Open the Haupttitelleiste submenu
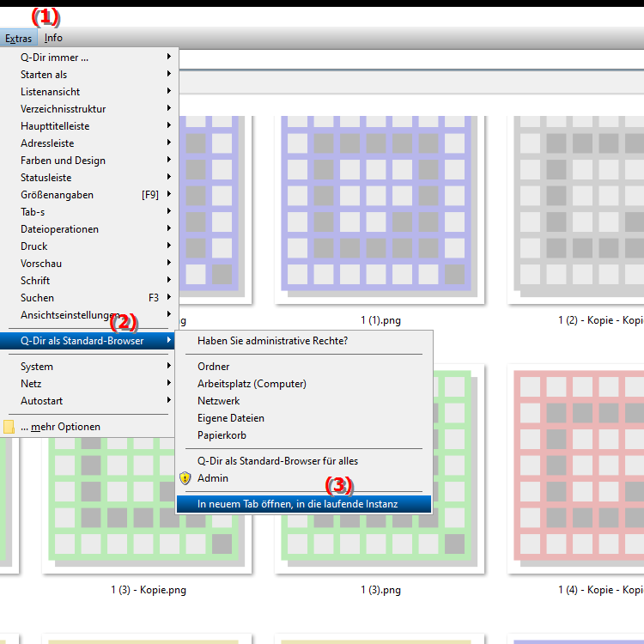This screenshot has width=644, height=644. [89, 126]
